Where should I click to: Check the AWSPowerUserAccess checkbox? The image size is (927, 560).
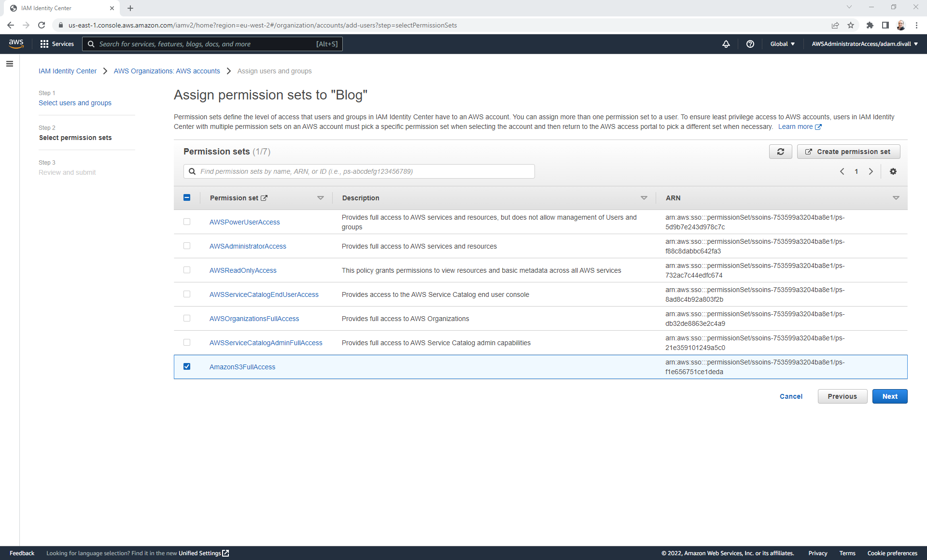pos(187,222)
